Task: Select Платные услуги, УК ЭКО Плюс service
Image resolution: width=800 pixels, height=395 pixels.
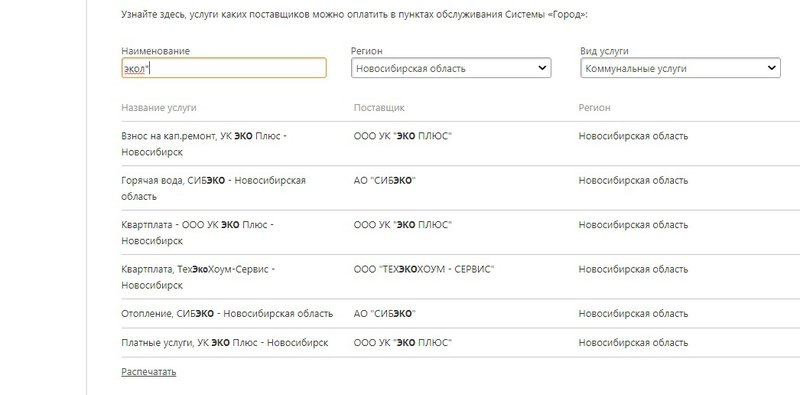Action: 224,343
